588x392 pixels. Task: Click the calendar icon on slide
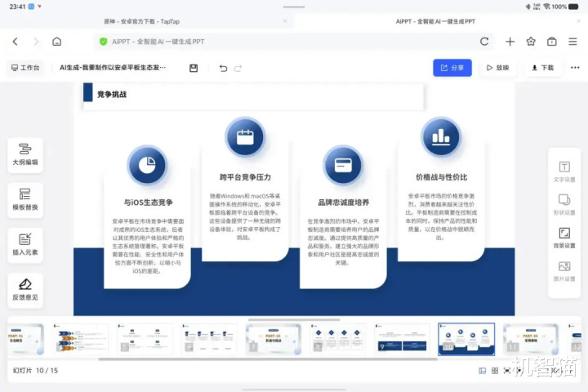(x=245, y=137)
